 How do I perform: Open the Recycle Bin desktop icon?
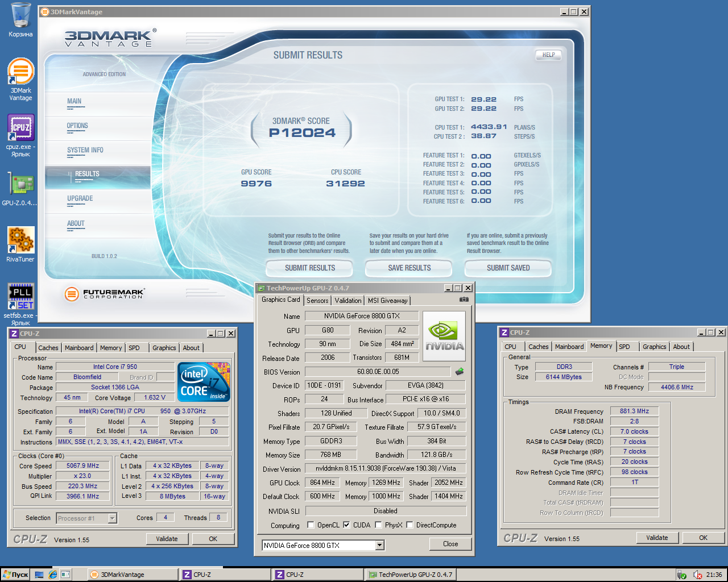20,19
